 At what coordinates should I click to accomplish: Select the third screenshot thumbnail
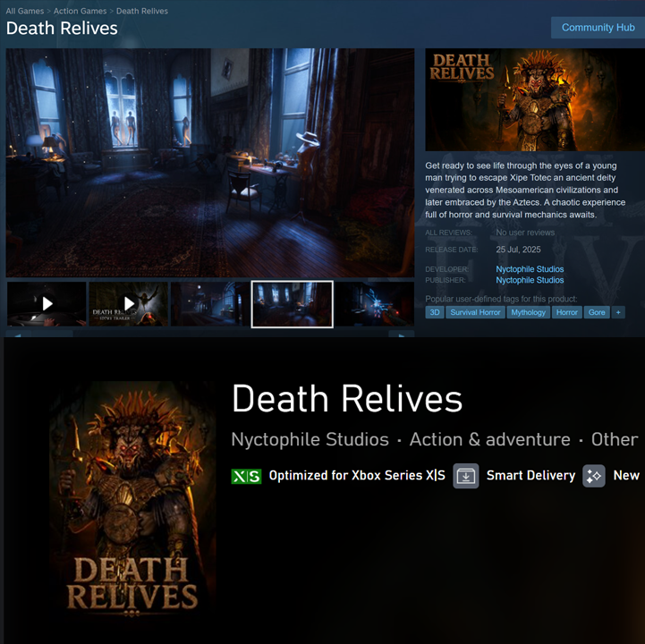[210, 304]
